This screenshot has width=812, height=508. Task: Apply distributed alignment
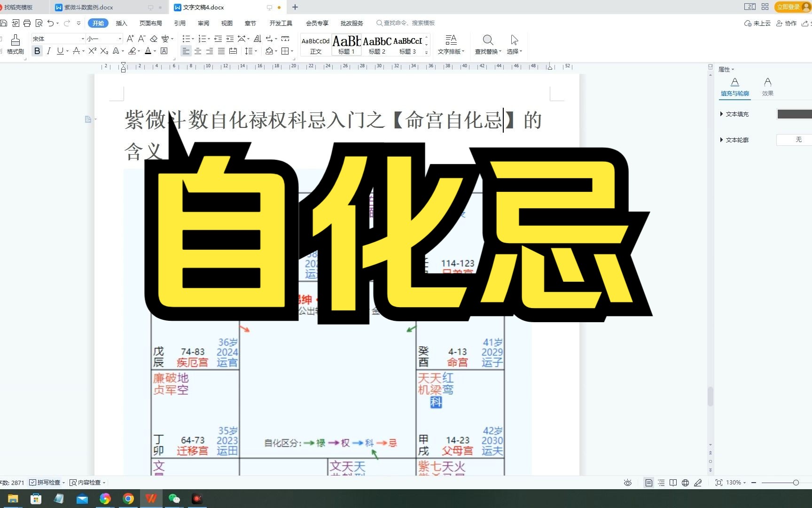pyautogui.click(x=233, y=51)
